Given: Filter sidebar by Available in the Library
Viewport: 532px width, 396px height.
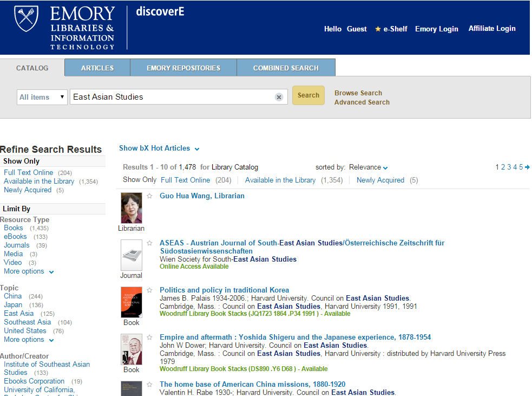Looking at the screenshot, I should coord(39,181).
